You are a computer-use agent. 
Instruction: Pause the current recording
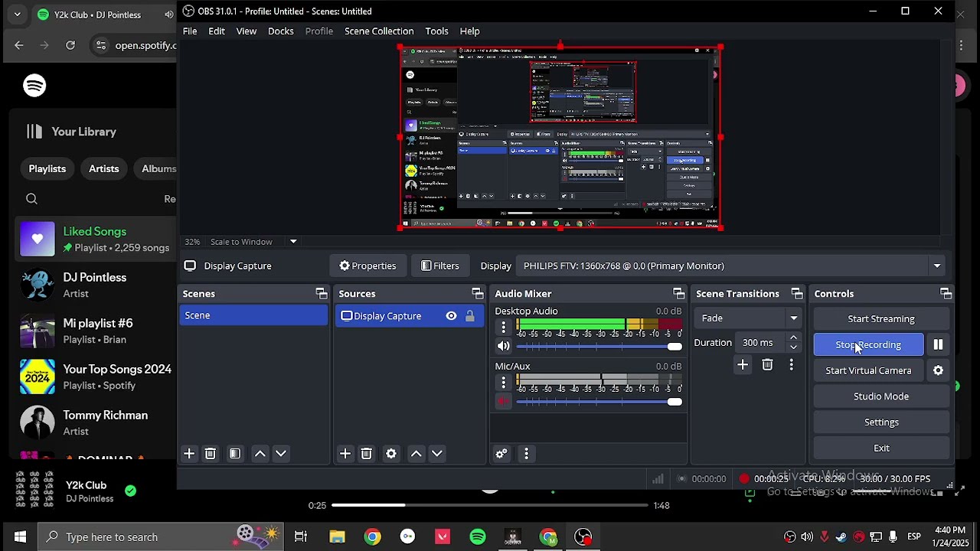pos(938,344)
